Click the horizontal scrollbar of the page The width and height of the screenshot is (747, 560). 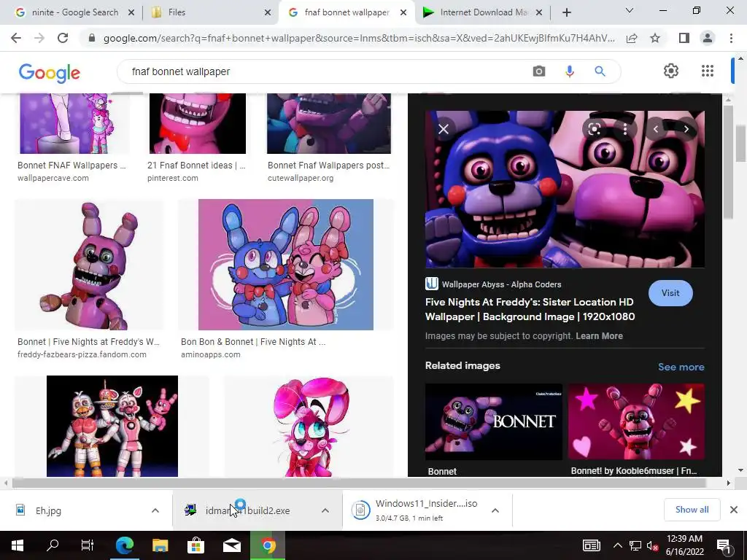(358, 483)
